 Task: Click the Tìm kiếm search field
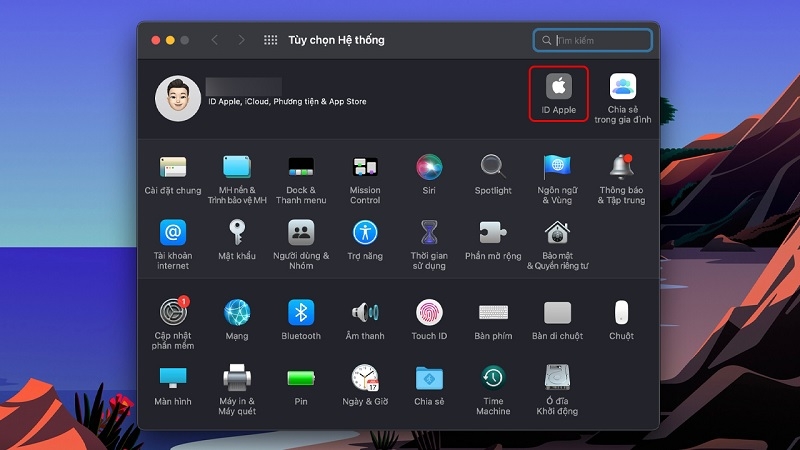tap(593, 40)
